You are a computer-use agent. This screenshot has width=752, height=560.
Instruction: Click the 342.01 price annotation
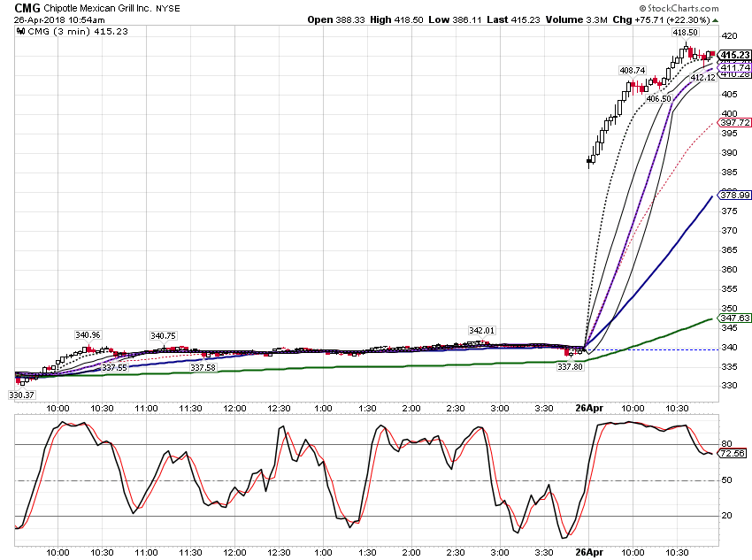(x=481, y=330)
